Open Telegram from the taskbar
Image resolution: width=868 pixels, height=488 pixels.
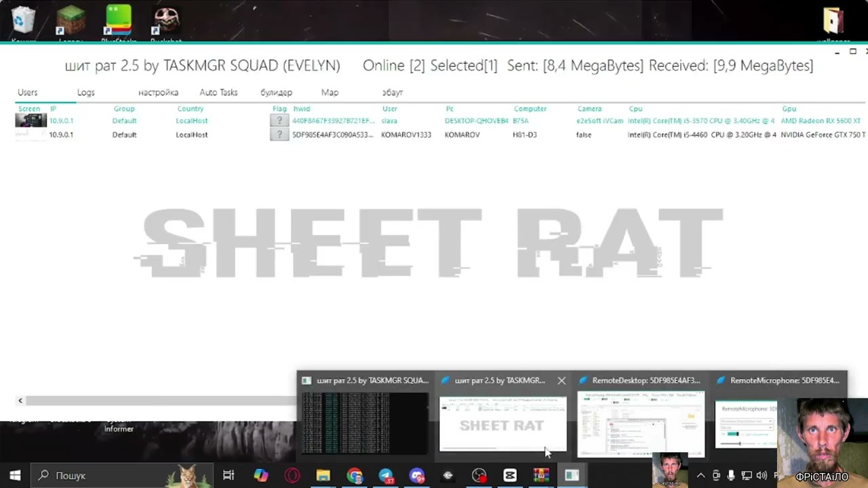click(386, 476)
